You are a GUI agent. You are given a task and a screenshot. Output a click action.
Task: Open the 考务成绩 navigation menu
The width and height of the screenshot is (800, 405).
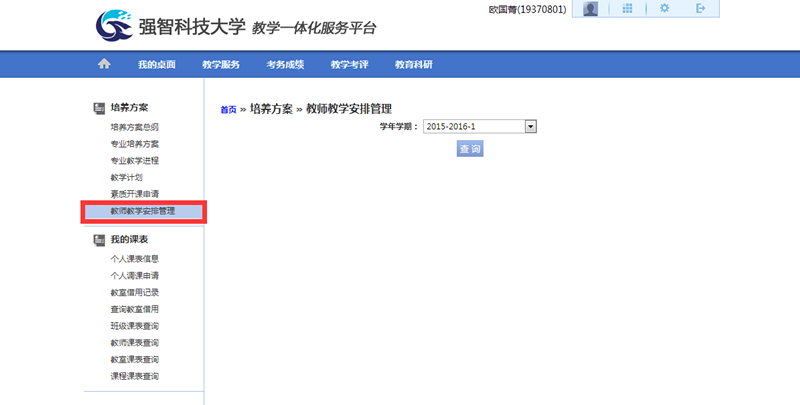coord(285,64)
